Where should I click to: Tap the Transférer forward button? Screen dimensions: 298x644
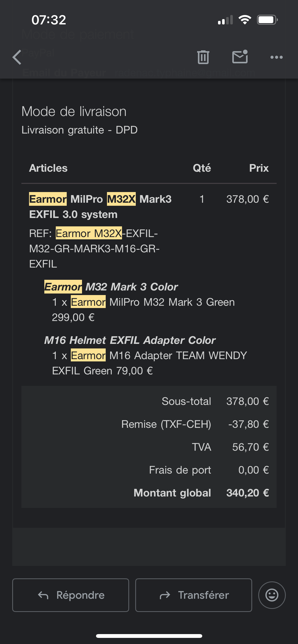(x=194, y=595)
